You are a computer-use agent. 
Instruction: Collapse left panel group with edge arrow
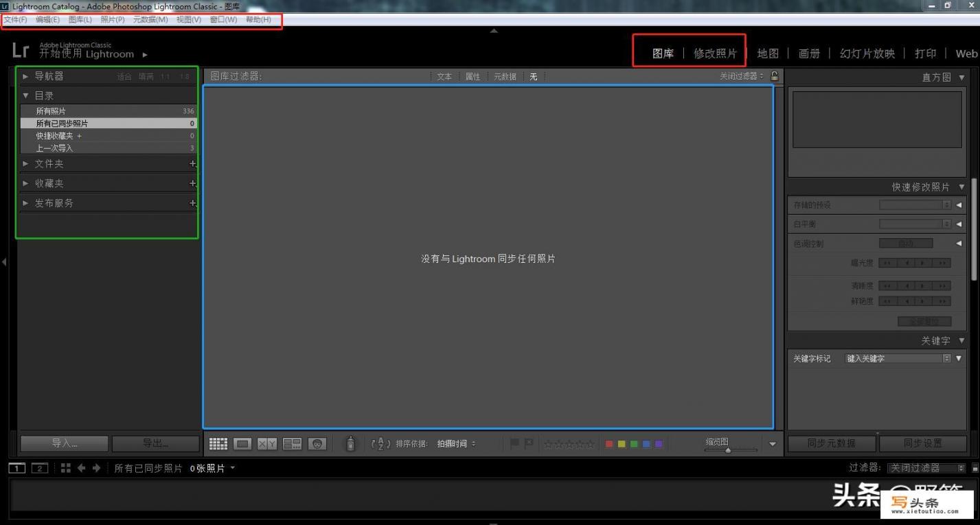(x=4, y=261)
